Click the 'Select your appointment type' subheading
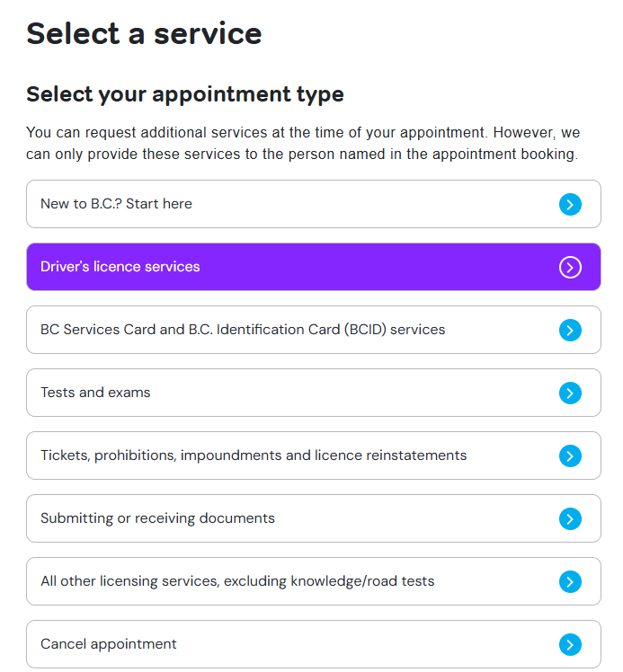The height and width of the screenshot is (672, 623). (185, 93)
